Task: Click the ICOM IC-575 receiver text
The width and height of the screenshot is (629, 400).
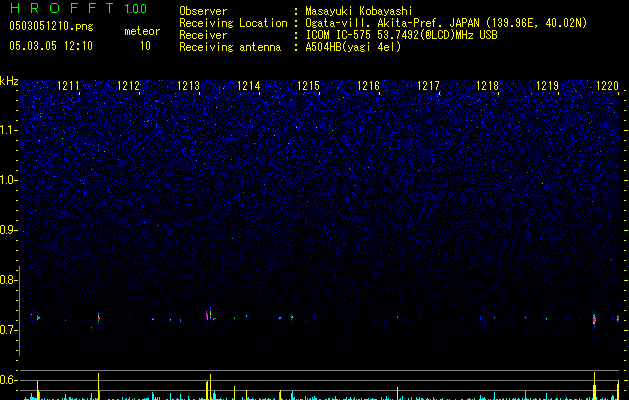Action: (401, 35)
